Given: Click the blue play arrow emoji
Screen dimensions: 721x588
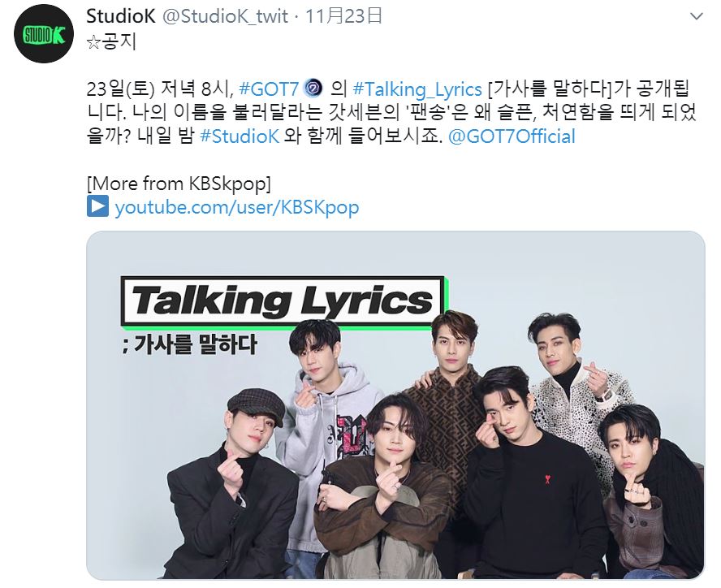Looking at the screenshot, I should coord(97,206).
